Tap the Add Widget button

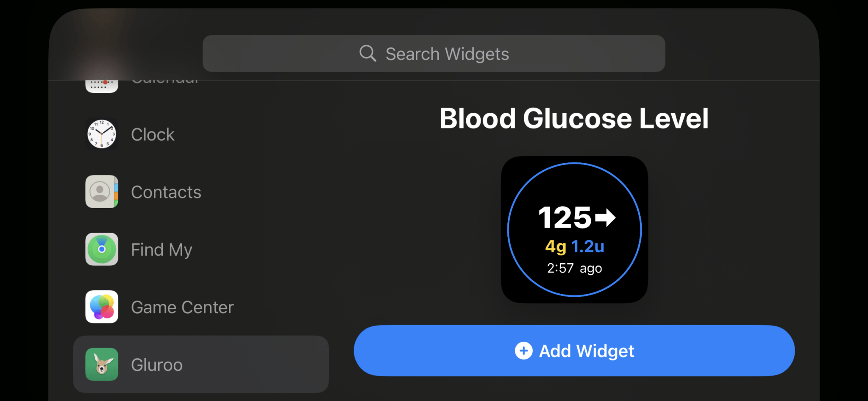click(574, 351)
